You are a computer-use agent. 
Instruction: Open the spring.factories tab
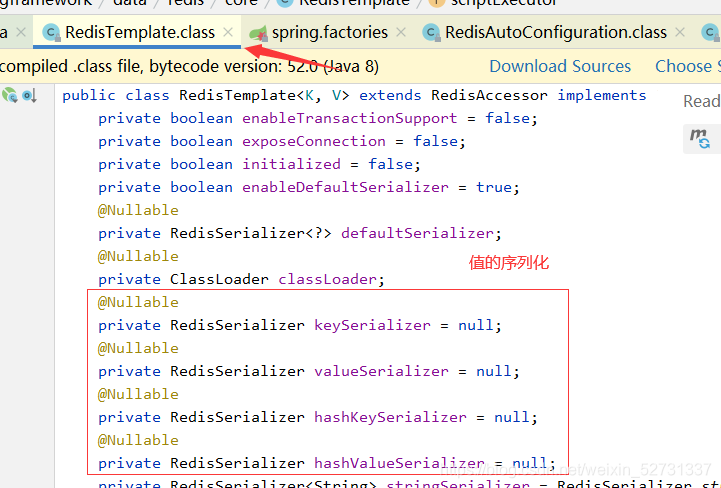tap(329, 33)
